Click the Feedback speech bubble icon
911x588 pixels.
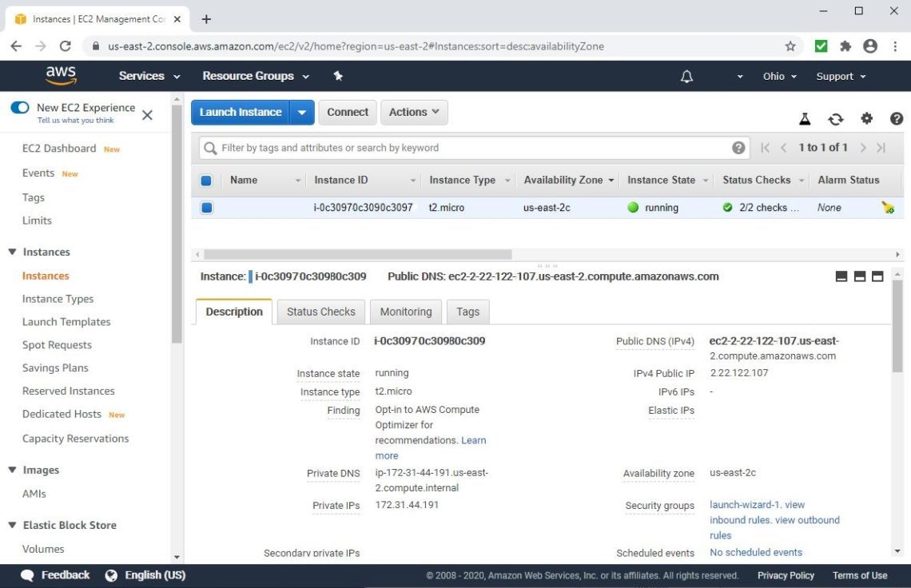[x=27, y=575]
